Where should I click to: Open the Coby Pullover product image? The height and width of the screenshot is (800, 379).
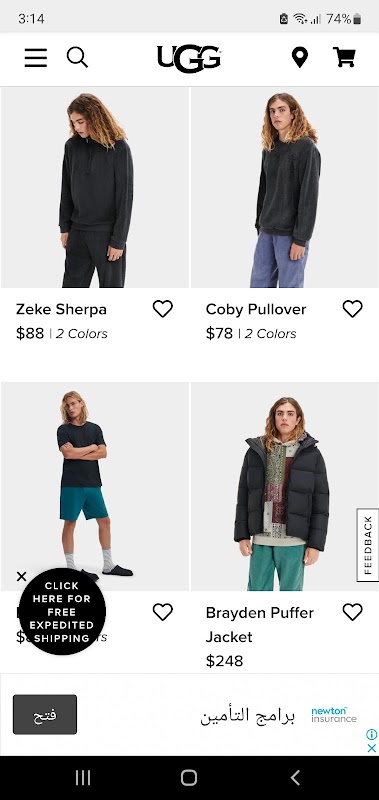[285, 187]
